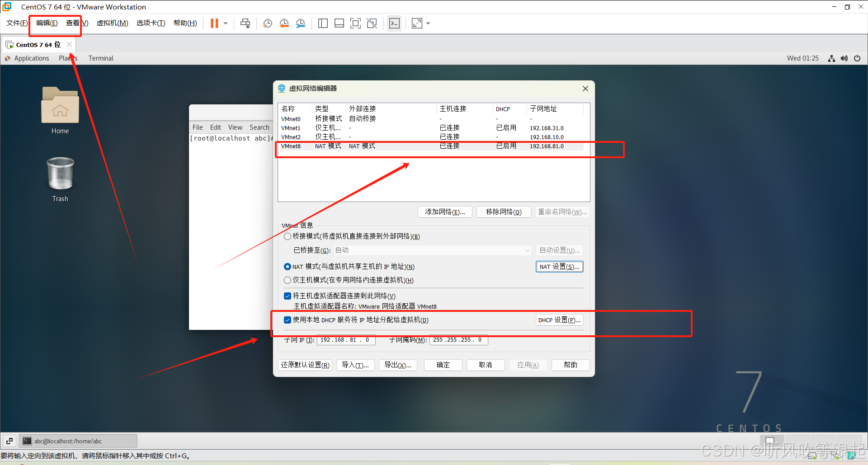Expand the power options dropdown arrow
The width and height of the screenshot is (868, 465).
[x=226, y=23]
